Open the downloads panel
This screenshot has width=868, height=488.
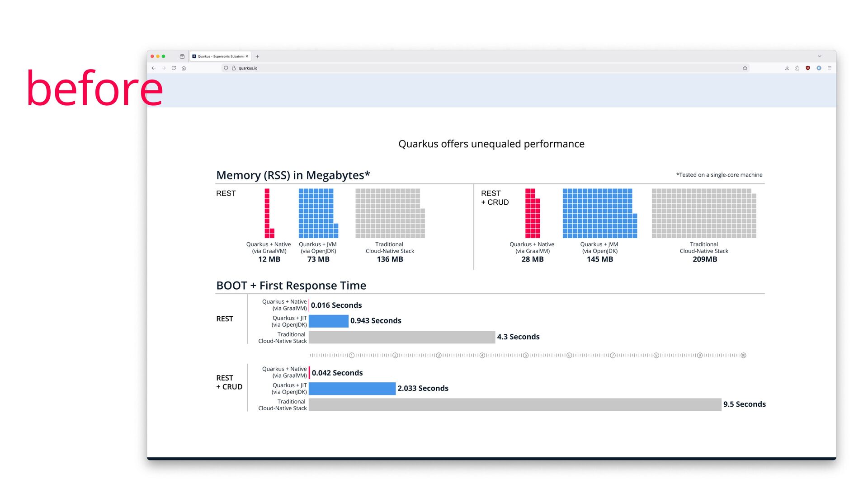(x=787, y=68)
